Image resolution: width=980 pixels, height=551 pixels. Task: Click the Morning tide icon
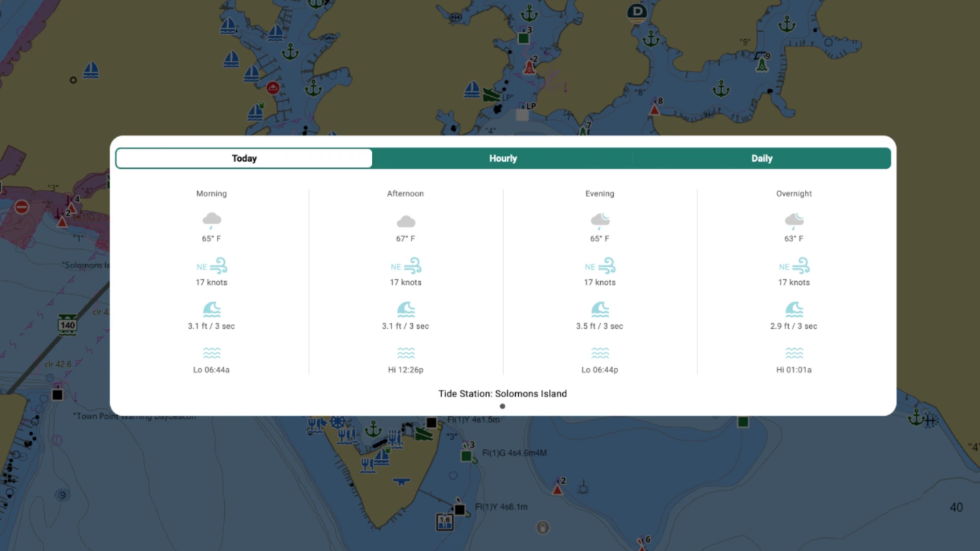212,353
